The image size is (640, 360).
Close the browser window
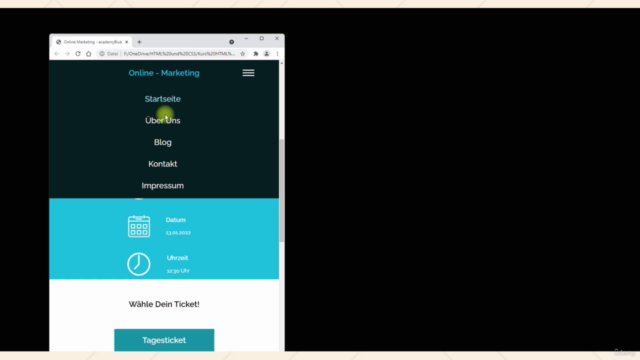coord(277,38)
